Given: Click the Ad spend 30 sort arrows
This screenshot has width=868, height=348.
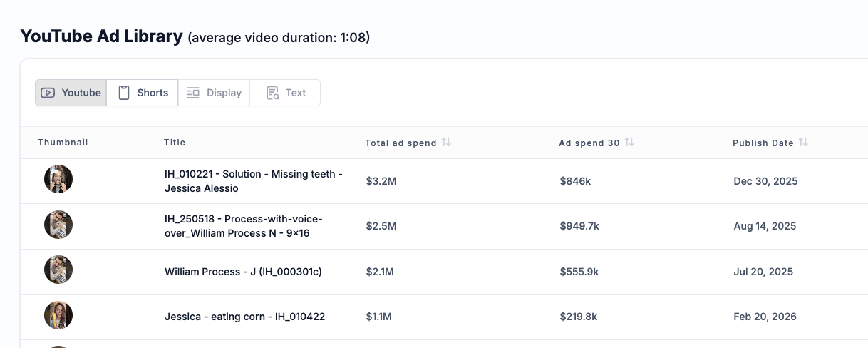Looking at the screenshot, I should coord(629,143).
